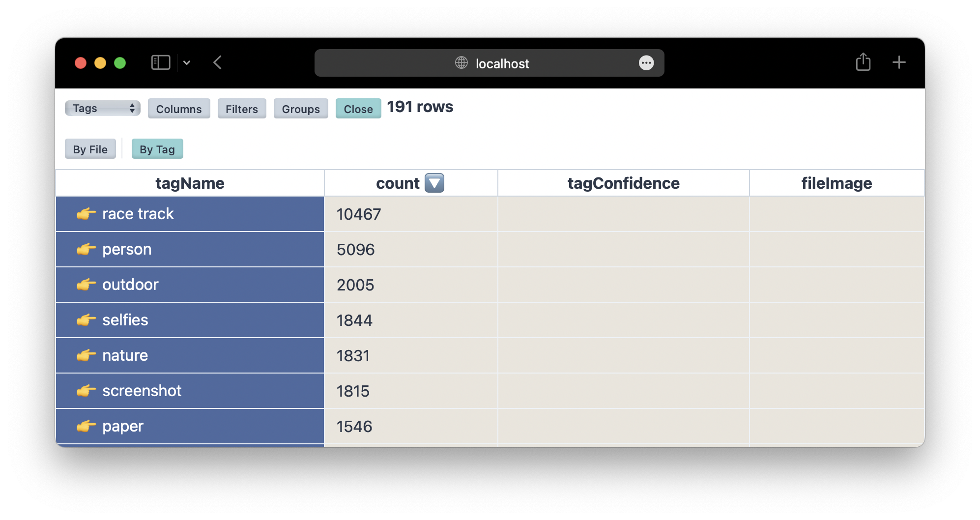Click the 191 rows label
Screen dimensions: 980x520
click(420, 107)
